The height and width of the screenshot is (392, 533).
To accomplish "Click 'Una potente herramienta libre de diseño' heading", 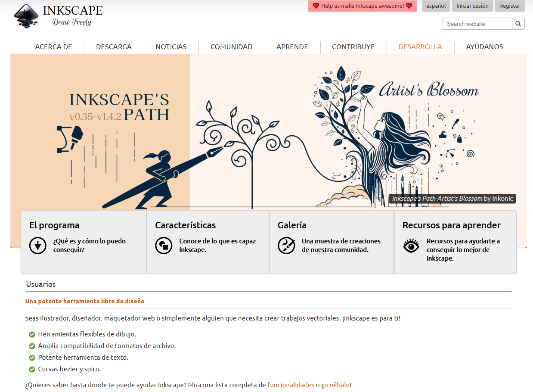I will click(x=85, y=301).
